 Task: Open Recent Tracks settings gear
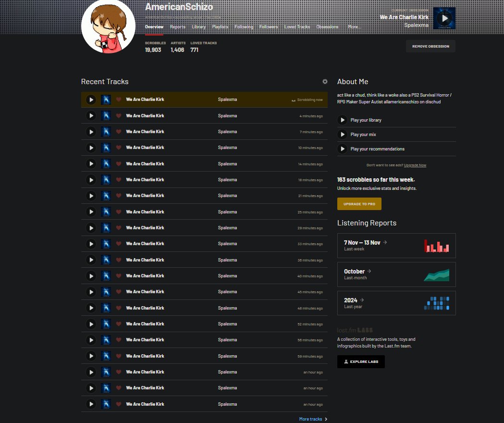325,82
